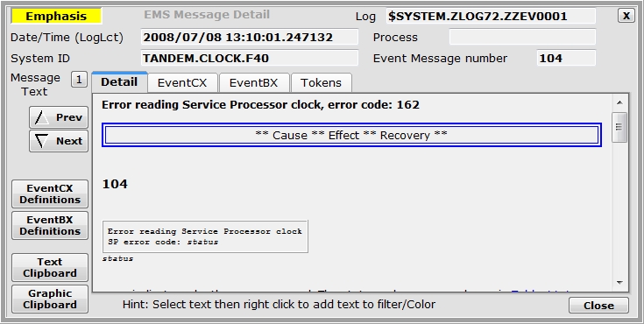Click the up arrow on the scrollbar
Image resolution: width=644 pixels, height=324 pixels.
click(619, 102)
